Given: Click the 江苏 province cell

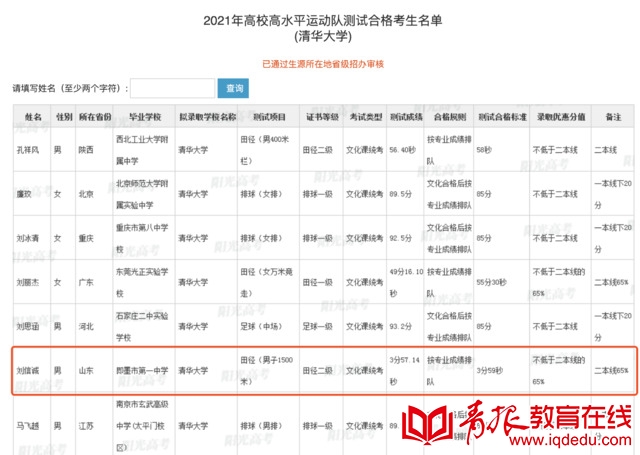Looking at the screenshot, I should click(86, 426).
